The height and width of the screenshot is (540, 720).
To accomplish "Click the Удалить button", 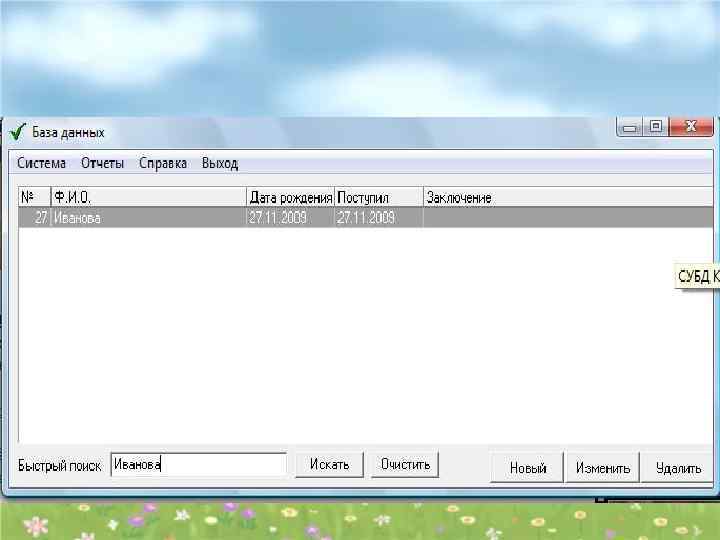I will tap(678, 467).
